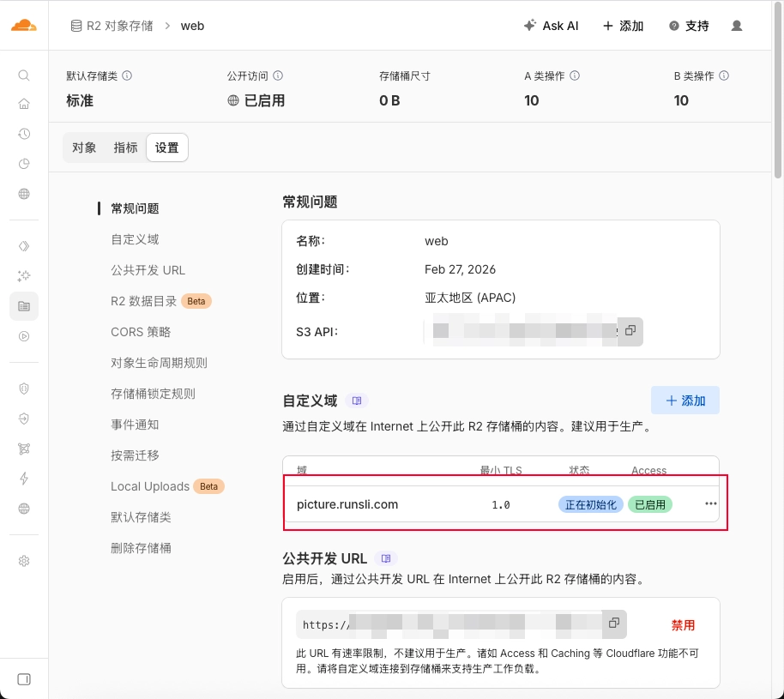Image resolution: width=784 pixels, height=699 pixels.
Task: Click the settings gear icon in sidebar
Action: coord(24,561)
